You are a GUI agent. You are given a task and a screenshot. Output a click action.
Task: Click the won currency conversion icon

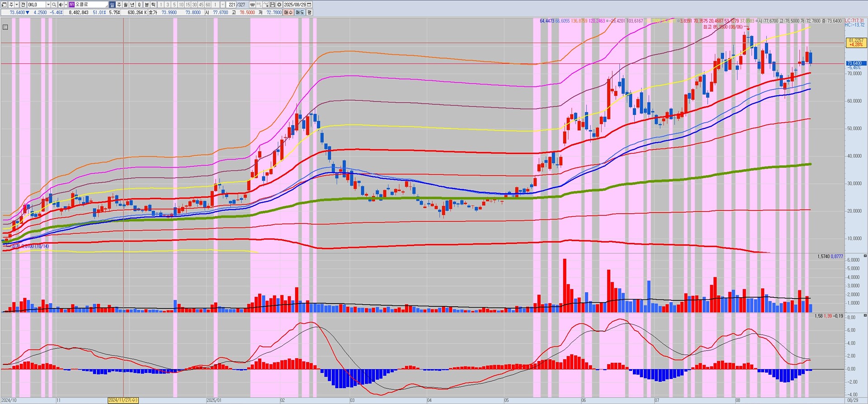tap(252, 5)
